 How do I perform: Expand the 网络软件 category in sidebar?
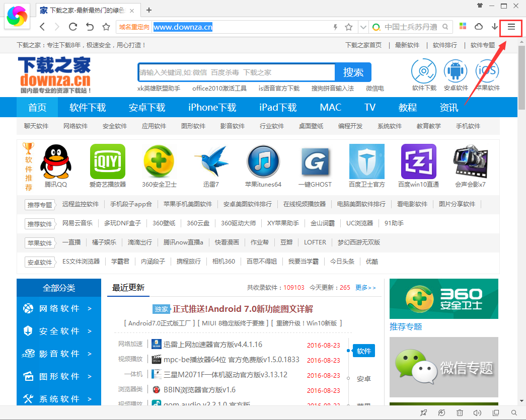pos(59,308)
